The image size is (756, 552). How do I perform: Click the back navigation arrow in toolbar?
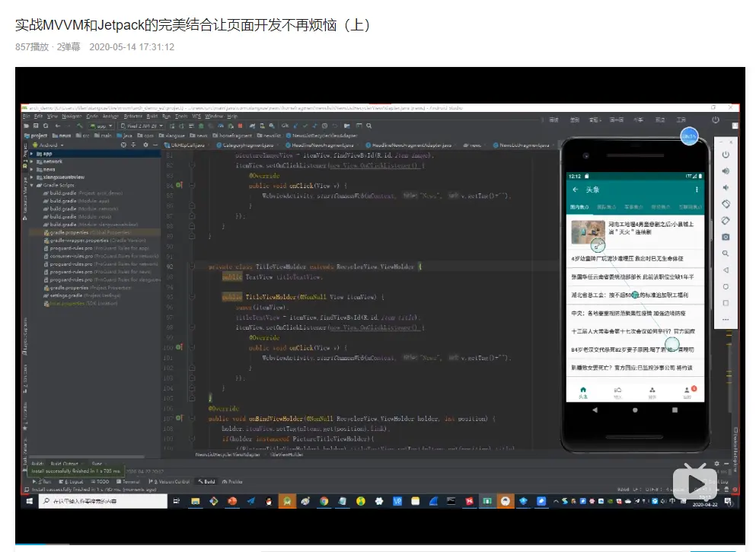point(58,126)
